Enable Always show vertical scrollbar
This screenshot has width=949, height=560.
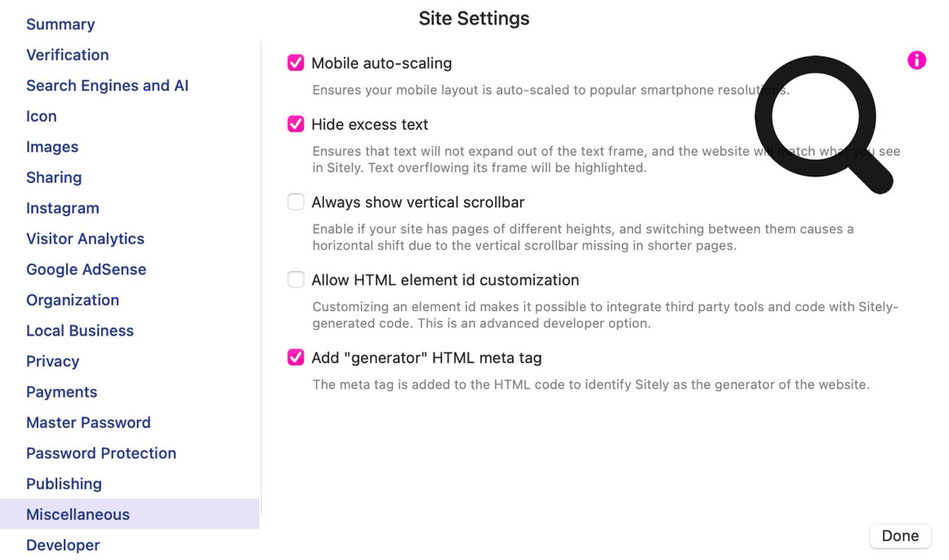[296, 202]
